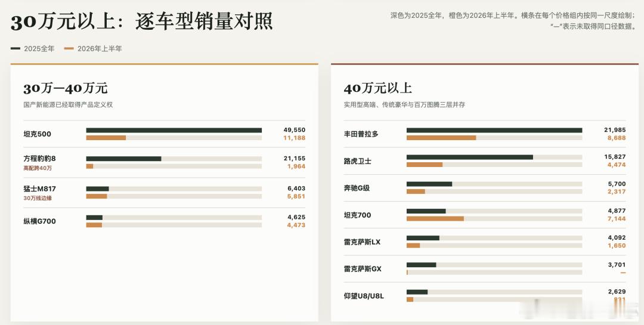644x325 pixels.
Task: Click subtitle 国产新能源已经取得产品定义权
Action: [x=68, y=105]
